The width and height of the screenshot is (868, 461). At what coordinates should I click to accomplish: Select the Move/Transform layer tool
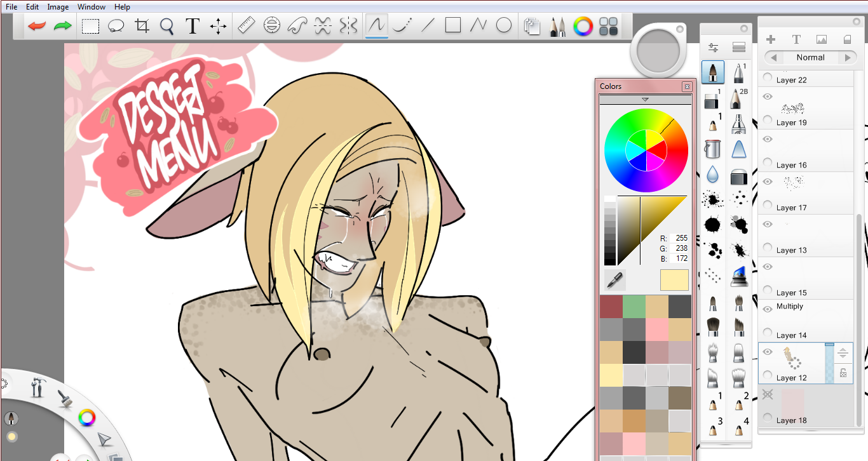tap(219, 26)
